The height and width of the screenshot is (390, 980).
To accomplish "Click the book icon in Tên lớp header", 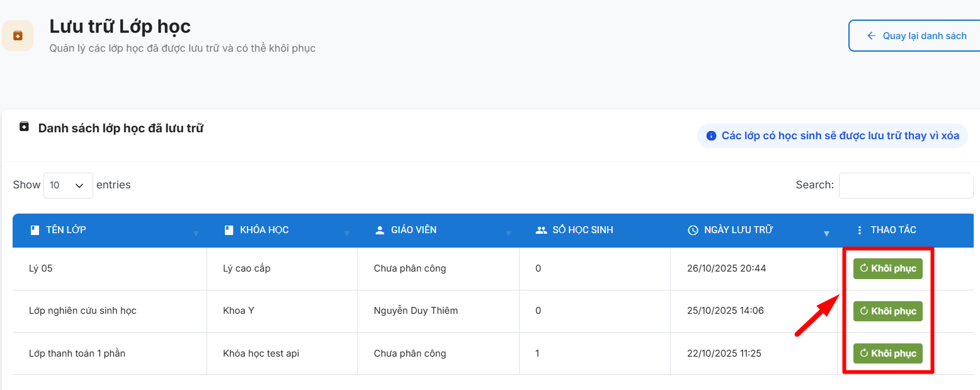I will [x=35, y=231].
